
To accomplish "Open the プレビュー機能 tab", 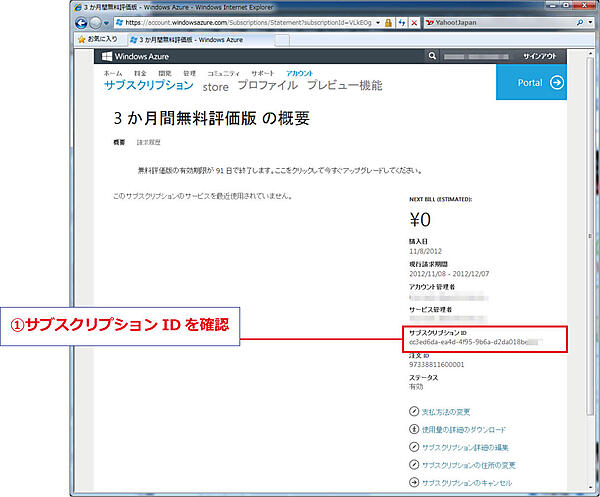I will coord(344,86).
